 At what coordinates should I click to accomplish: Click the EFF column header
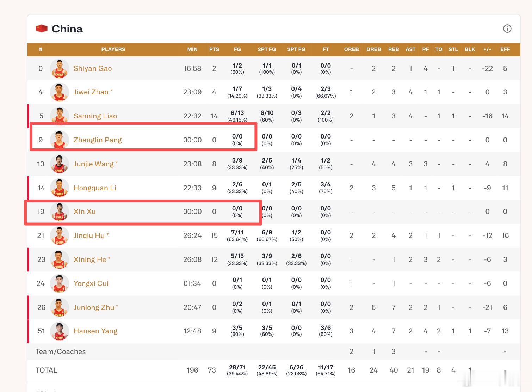505,49
